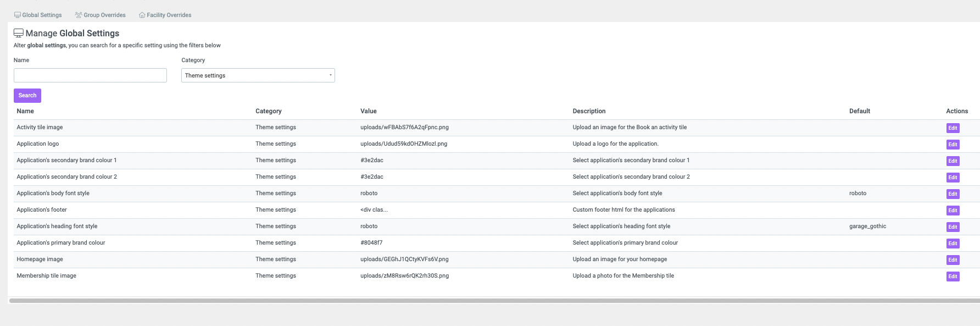This screenshot has width=980, height=326.
Task: Click the garage_gothic default value
Action: 867,226
